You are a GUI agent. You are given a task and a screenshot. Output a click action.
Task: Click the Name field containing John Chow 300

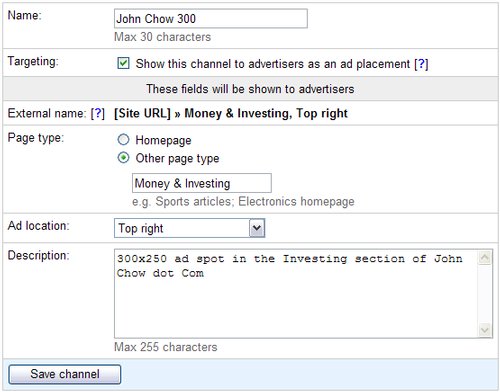coord(211,19)
